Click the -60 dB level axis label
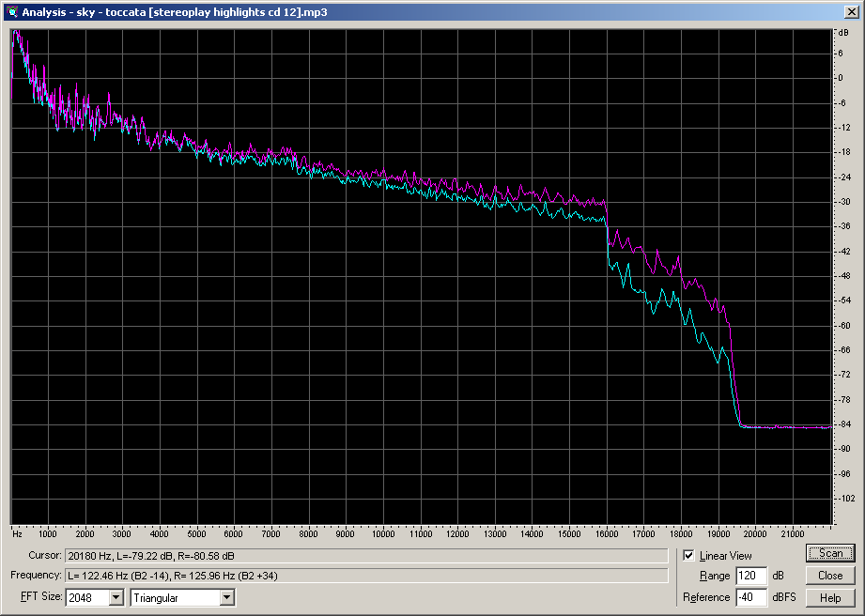The width and height of the screenshot is (865, 616). 844,325
